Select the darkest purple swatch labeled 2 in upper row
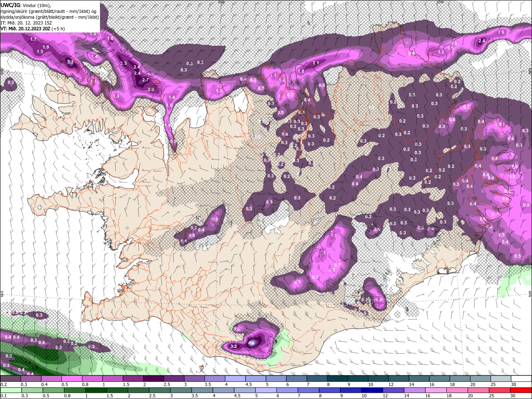532x399 pixels. pyautogui.click(x=153, y=379)
